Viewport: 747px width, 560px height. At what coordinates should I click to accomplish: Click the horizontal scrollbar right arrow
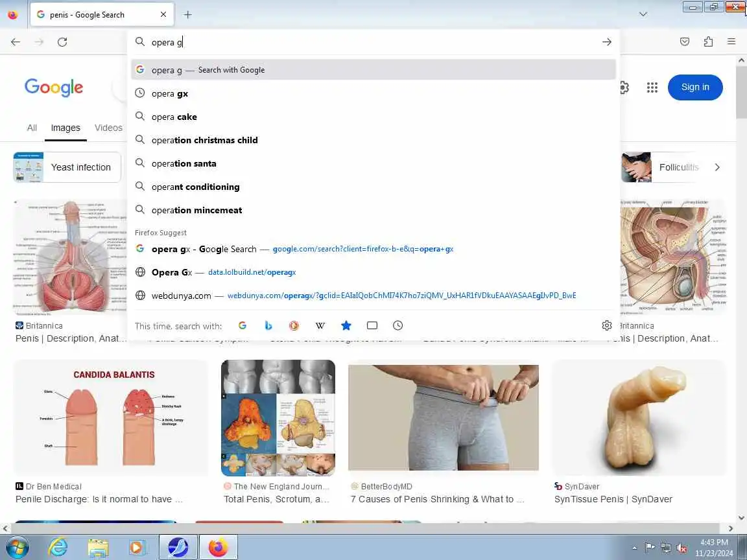click(x=731, y=528)
